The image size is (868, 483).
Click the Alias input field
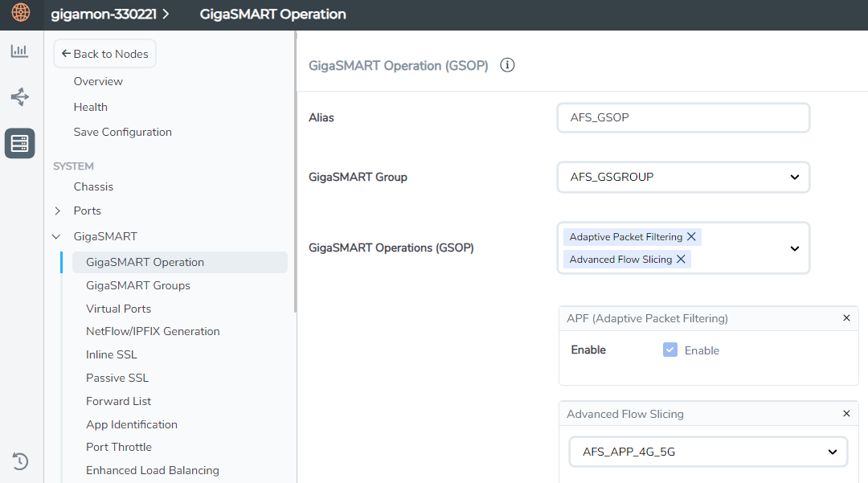tap(683, 117)
